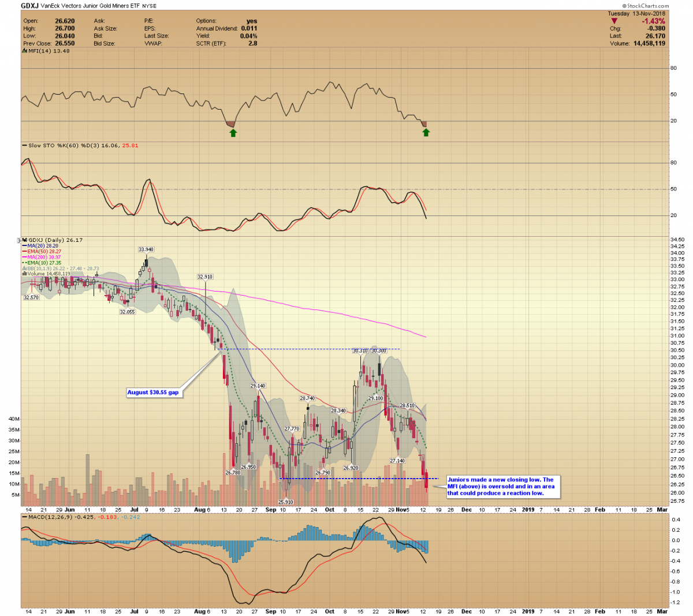Click the green dotted EMA(10) legend entry
Image resolution: width=693 pixels, height=616 pixels.
click(43, 263)
